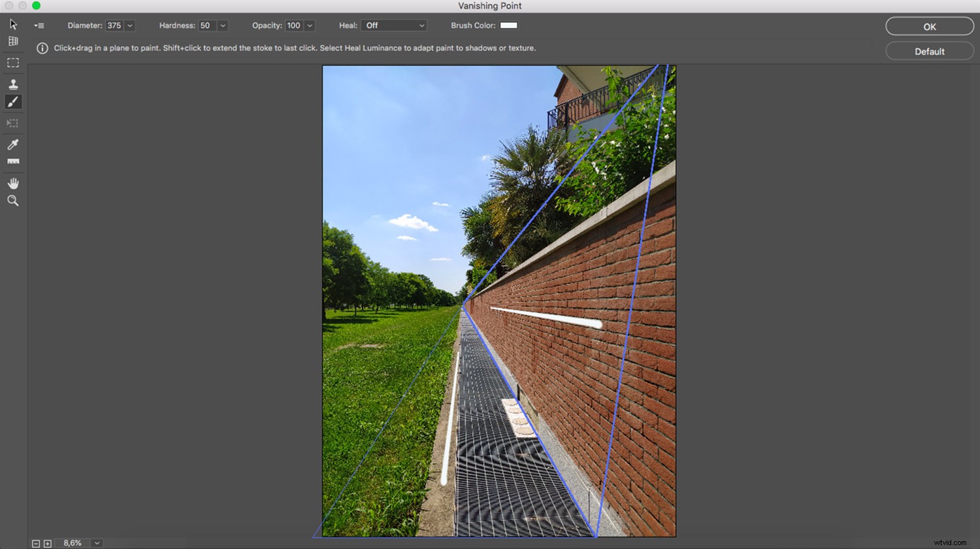
Task: Confirm edits with the OK button
Action: pyautogui.click(x=929, y=26)
